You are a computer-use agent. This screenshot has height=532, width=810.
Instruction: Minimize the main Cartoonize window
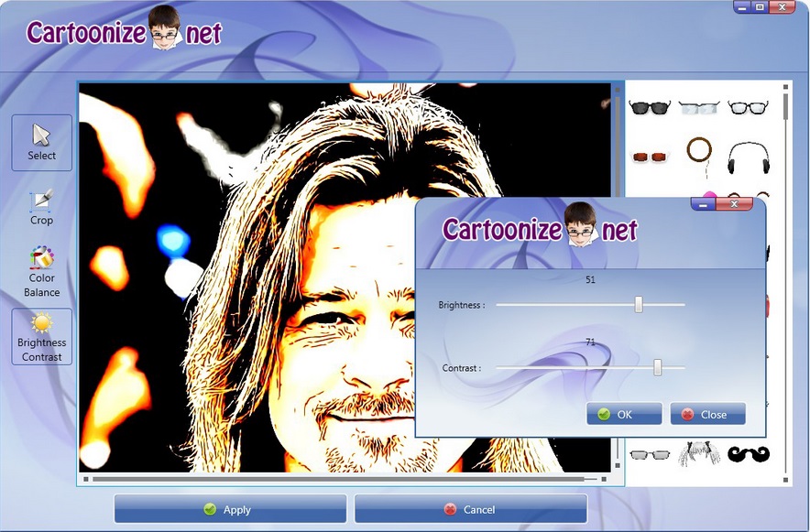(x=742, y=7)
